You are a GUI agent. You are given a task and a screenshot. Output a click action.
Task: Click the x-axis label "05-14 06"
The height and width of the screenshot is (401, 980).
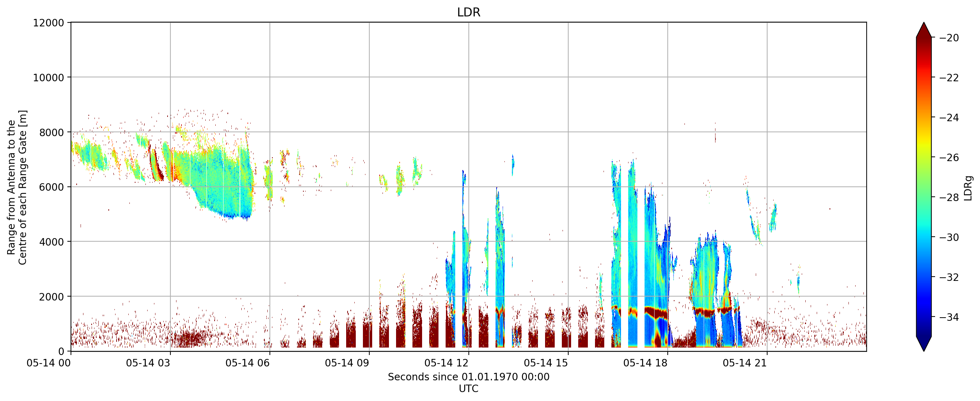click(x=247, y=363)
